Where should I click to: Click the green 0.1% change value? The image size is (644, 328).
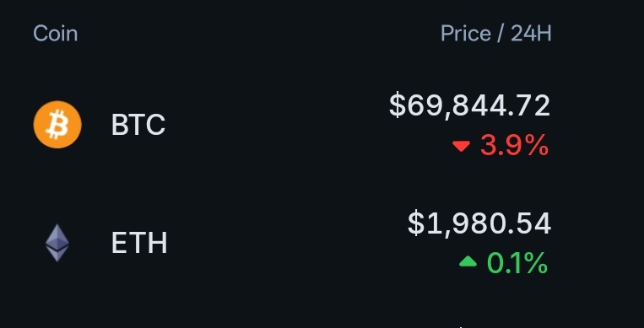coord(517,263)
